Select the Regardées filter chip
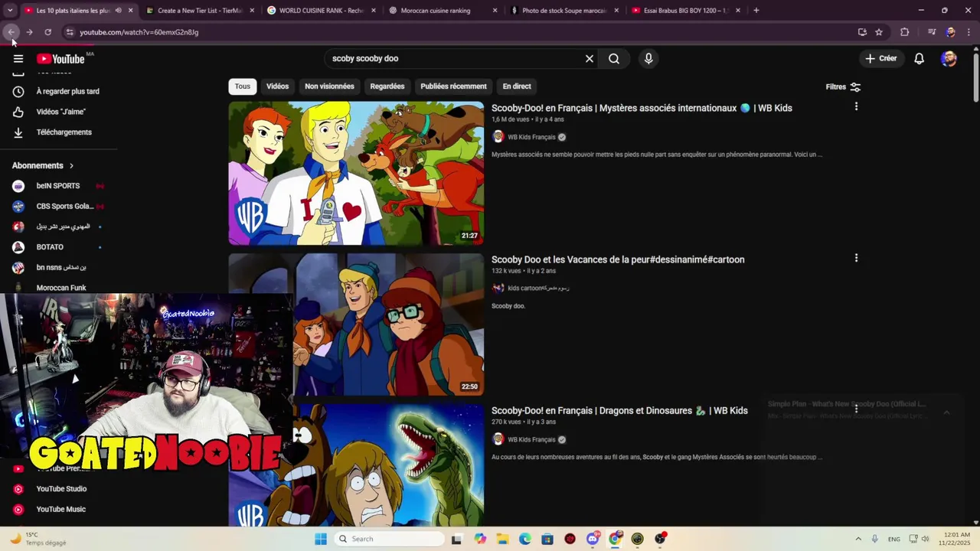 tap(387, 86)
